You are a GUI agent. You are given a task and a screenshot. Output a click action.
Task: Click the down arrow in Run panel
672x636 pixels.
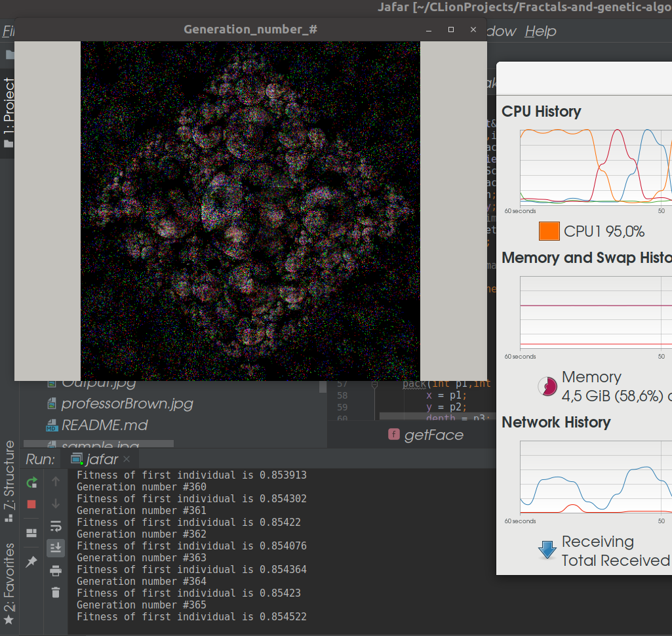tap(56, 504)
